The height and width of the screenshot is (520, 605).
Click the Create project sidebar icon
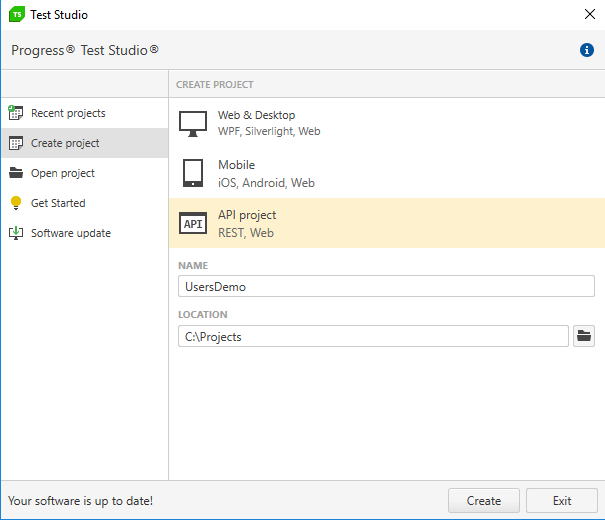(x=16, y=143)
